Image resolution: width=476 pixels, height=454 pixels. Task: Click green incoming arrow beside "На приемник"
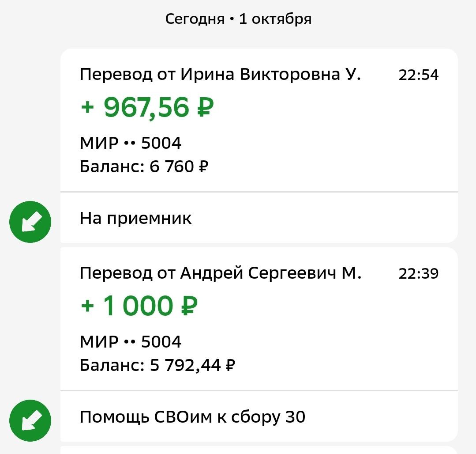(x=30, y=222)
